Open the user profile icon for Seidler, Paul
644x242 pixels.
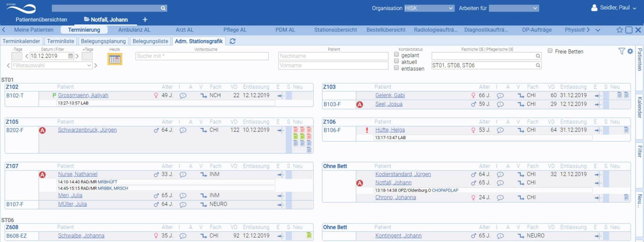point(594,8)
